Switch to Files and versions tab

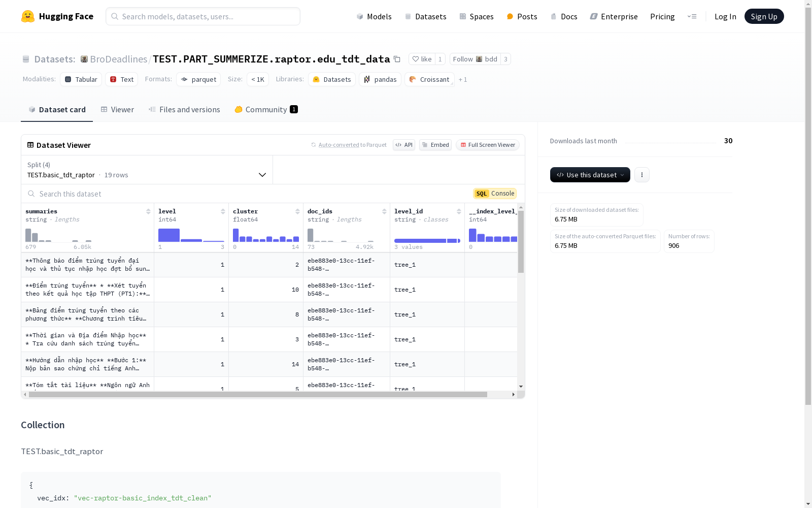(x=184, y=110)
